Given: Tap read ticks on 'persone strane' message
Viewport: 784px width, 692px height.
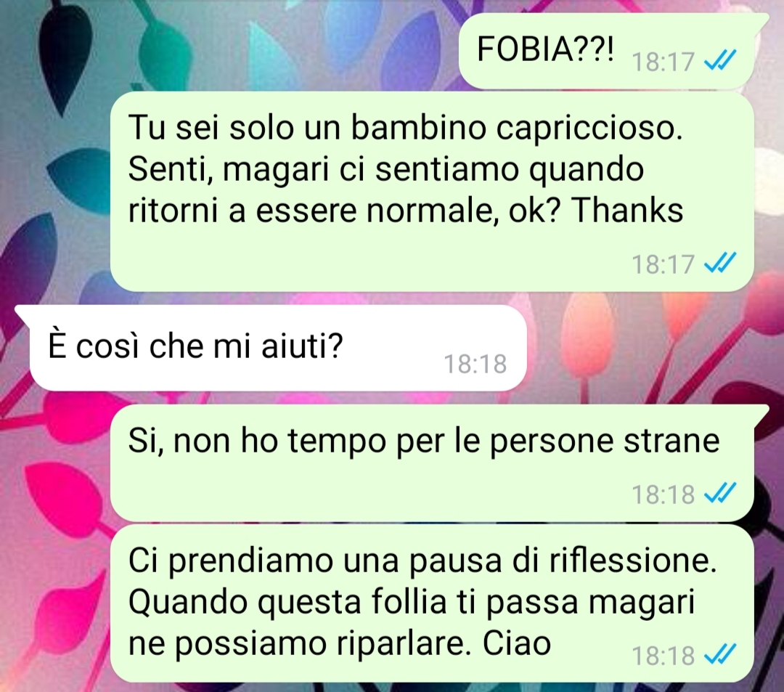Looking at the screenshot, I should tap(719, 494).
